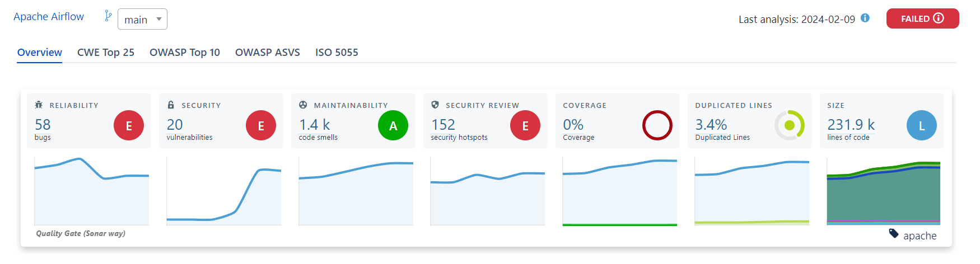Click the SECURITY REVIEW card heading
The height and width of the screenshot is (264, 980).
click(482, 105)
